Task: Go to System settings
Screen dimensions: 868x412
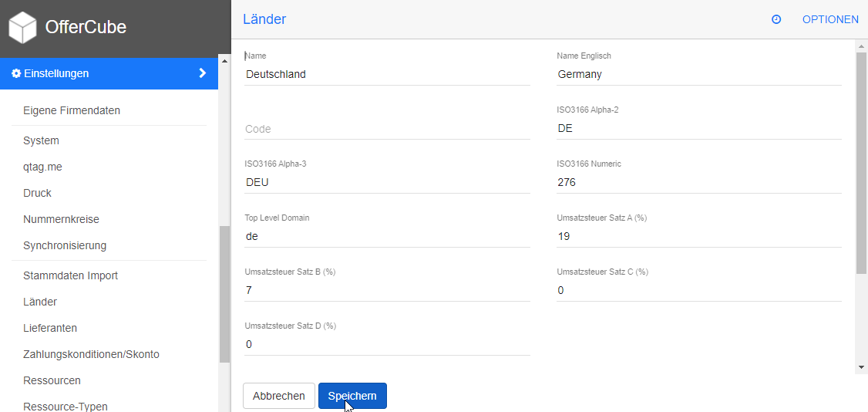Action: click(x=42, y=140)
